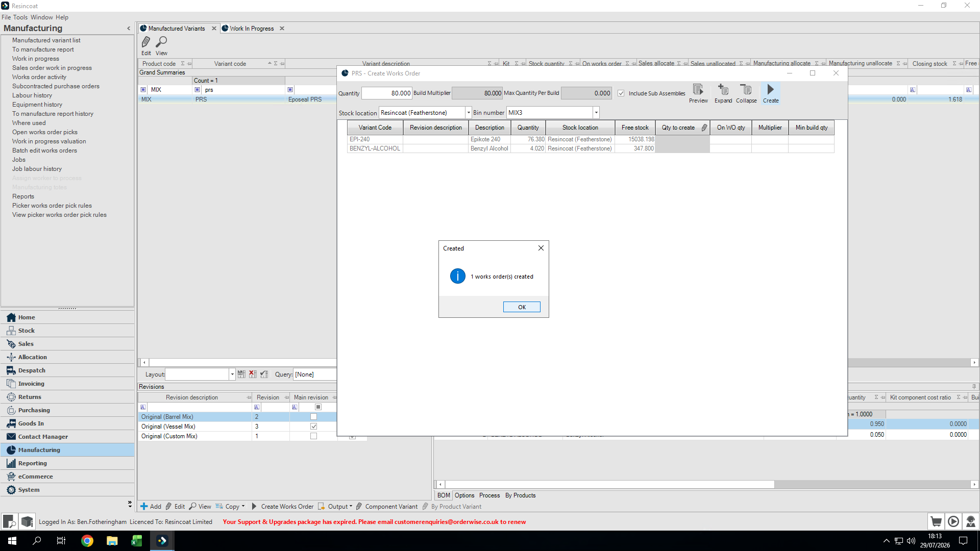Image resolution: width=980 pixels, height=551 pixels.
Task: Click the Create play icon
Action: tap(771, 93)
